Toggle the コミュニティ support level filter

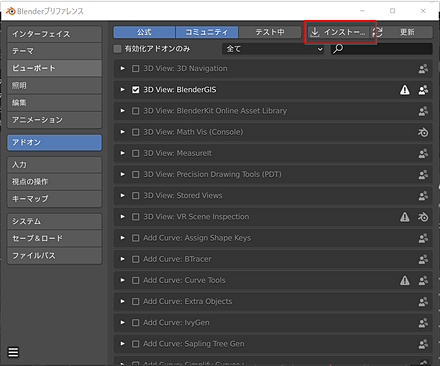pos(207,32)
